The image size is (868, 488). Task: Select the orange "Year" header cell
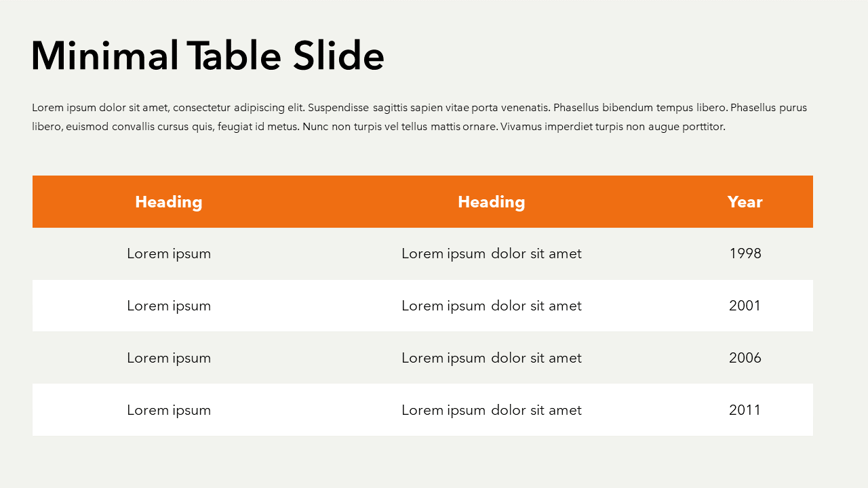(745, 202)
